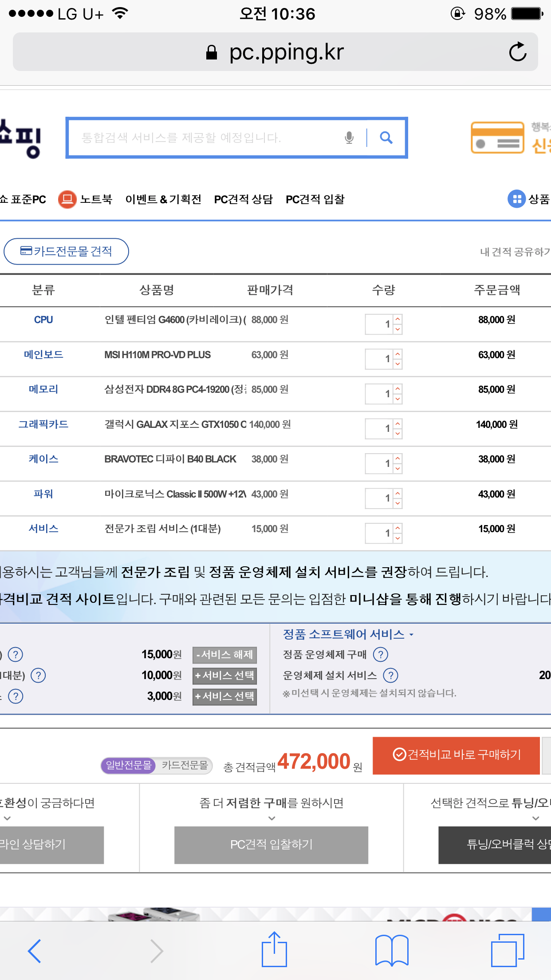Select product '전문가 조립 서비스 (1대분)'

pyautogui.click(x=162, y=529)
